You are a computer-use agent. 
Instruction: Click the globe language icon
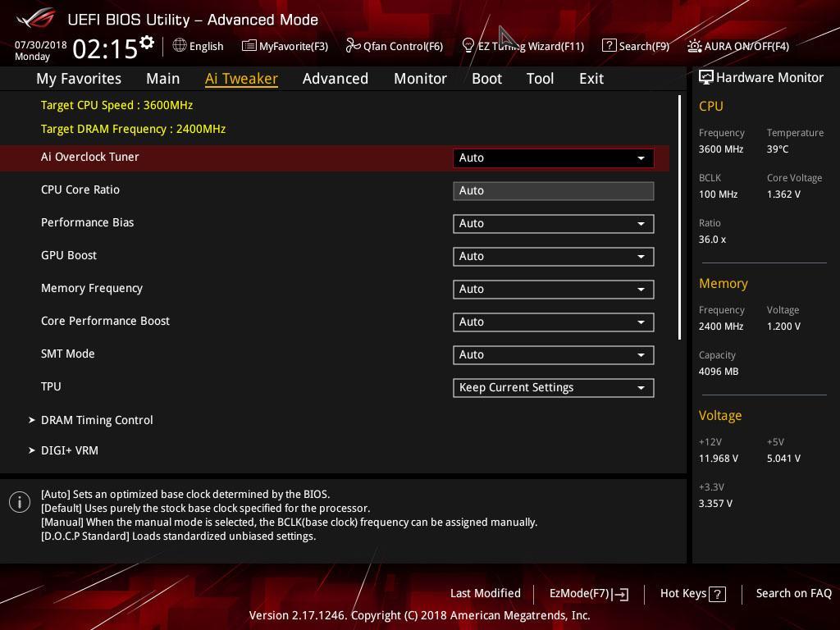click(180, 46)
